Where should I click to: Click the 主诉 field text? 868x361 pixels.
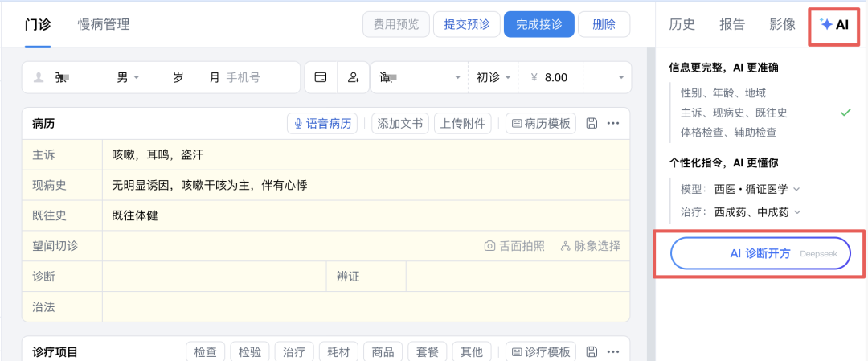click(158, 155)
